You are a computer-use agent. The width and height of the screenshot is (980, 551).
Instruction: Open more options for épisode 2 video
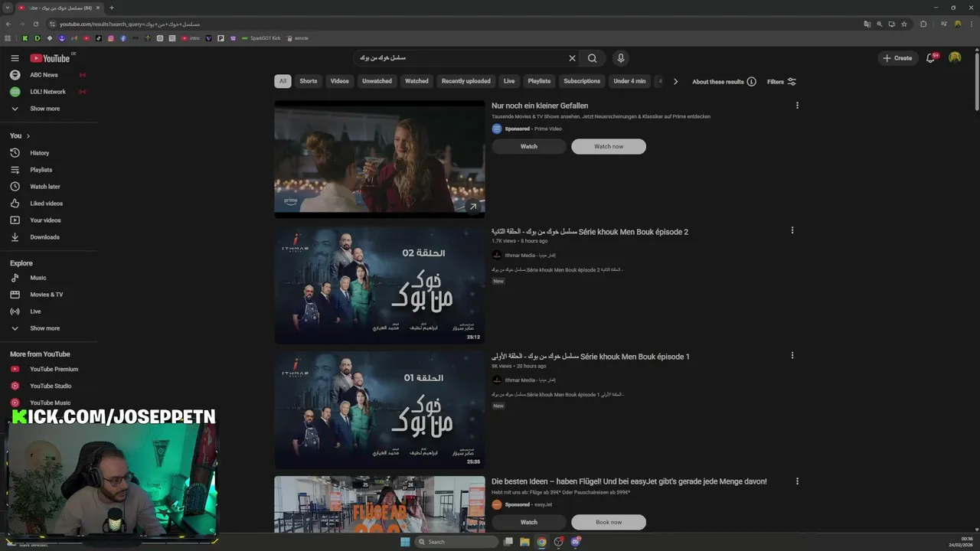coord(792,230)
